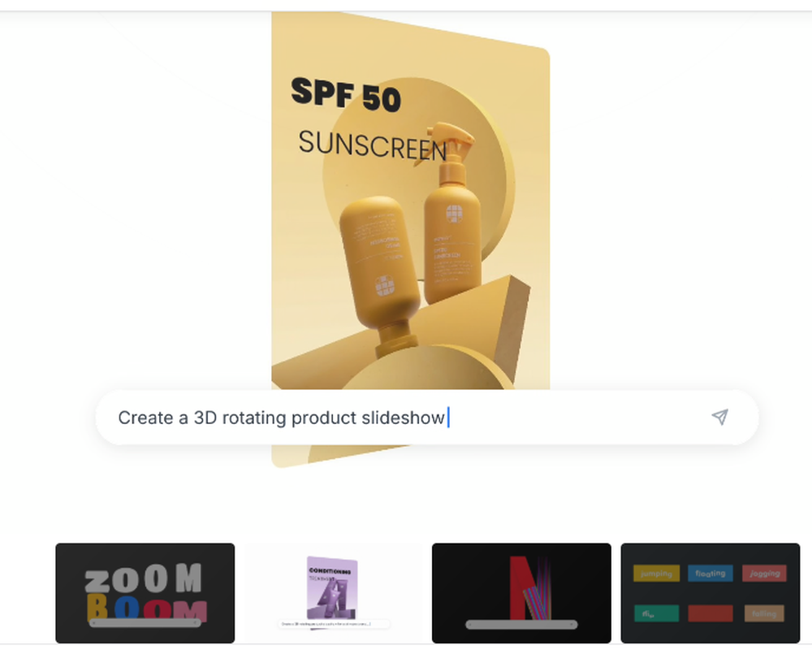Open the red N logo animation thumbnail
This screenshot has height=654, width=812.
coord(521,593)
